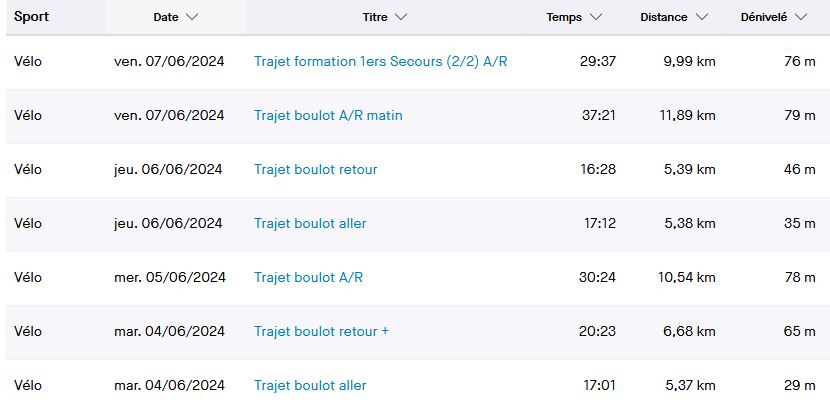The image size is (830, 411).
Task: Sort by Date column chevron
Action: [192, 18]
